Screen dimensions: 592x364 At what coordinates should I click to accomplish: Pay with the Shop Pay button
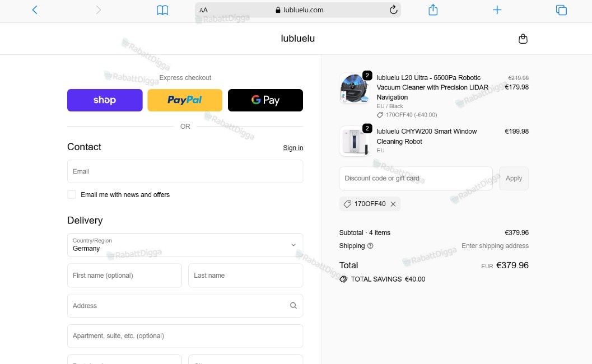[x=105, y=100]
